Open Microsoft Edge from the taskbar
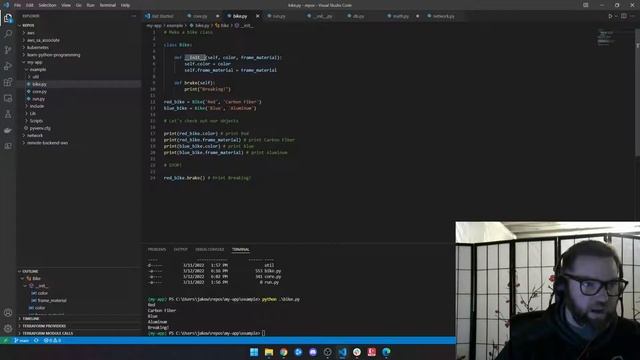Screen dimensions: 640x360 coord(386,352)
